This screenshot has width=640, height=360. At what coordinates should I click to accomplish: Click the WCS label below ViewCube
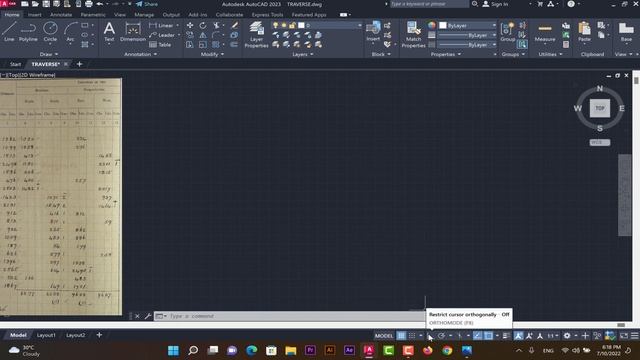click(x=600, y=142)
